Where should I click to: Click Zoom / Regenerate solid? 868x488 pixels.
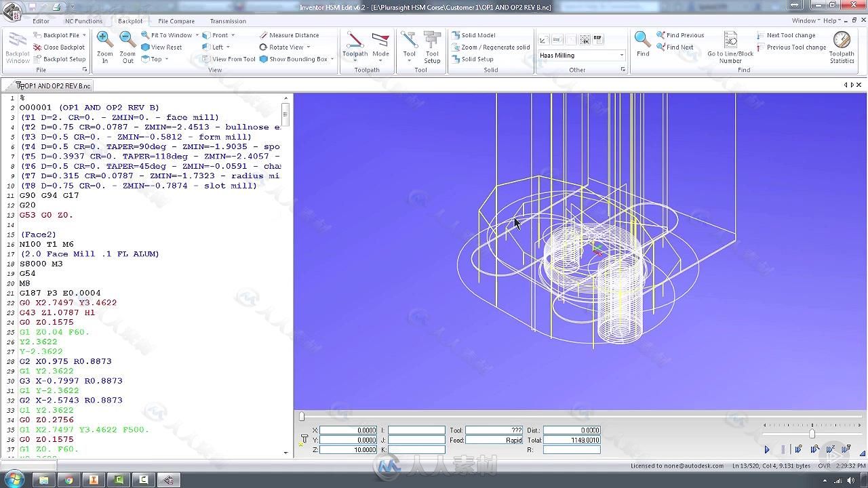[491, 47]
